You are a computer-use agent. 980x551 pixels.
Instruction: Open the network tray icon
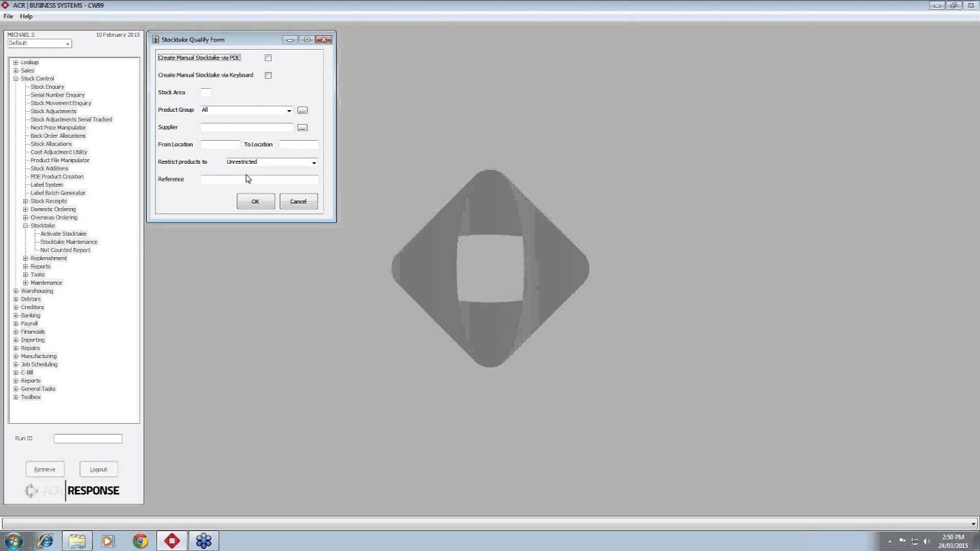915,541
